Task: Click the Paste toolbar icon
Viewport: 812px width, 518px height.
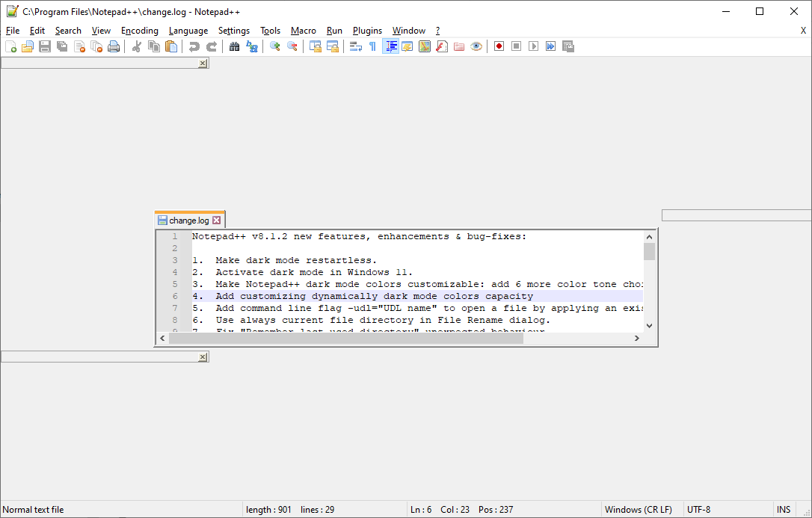Action: click(171, 46)
